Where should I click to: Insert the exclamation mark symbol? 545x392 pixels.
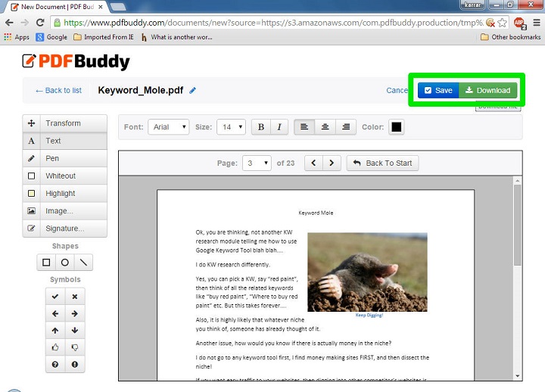point(74,364)
